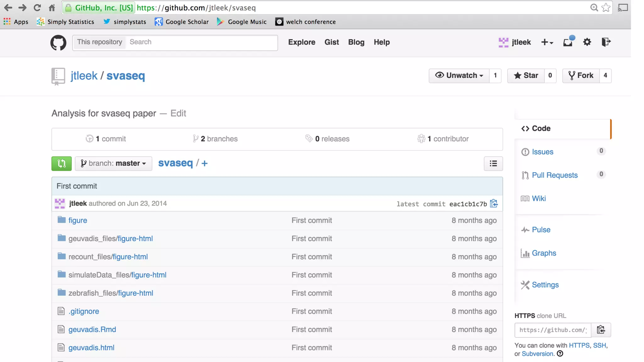Click the sign out icon
The width and height of the screenshot is (644, 362).
[606, 42]
